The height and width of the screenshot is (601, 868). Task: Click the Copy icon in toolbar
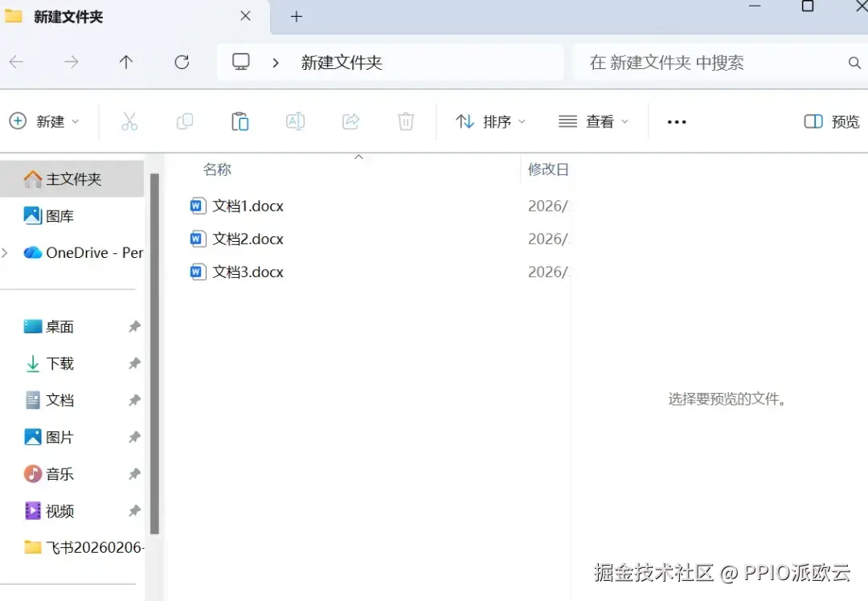click(184, 121)
